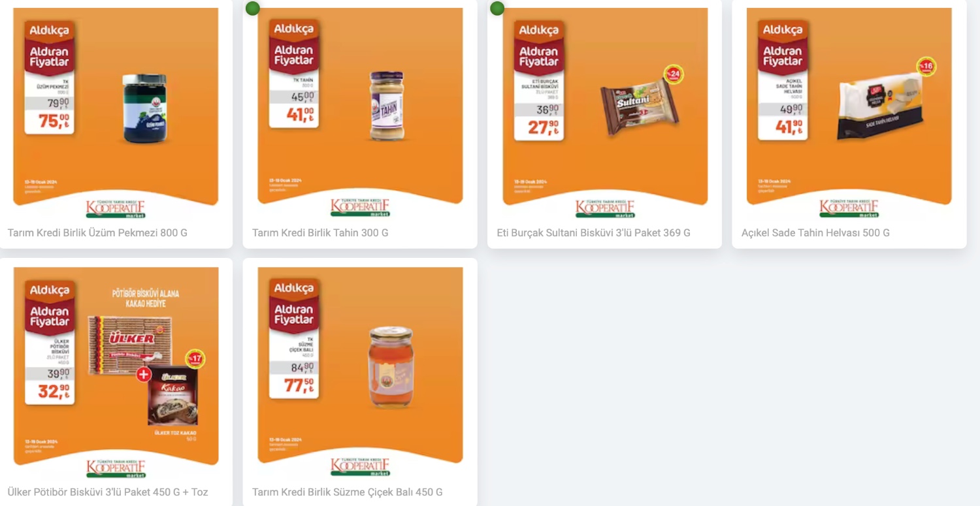
Task: Click the green dot on the Eti Burçak card
Action: pyautogui.click(x=497, y=8)
